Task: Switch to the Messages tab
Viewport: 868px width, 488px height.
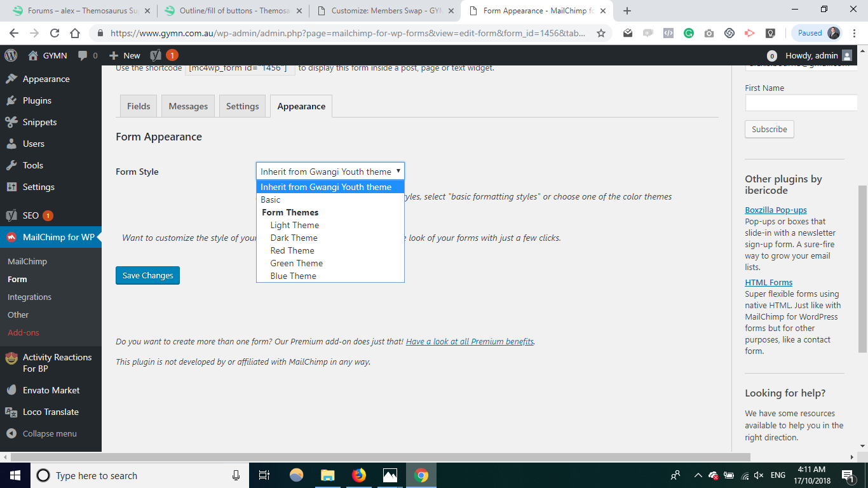Action: (x=188, y=106)
